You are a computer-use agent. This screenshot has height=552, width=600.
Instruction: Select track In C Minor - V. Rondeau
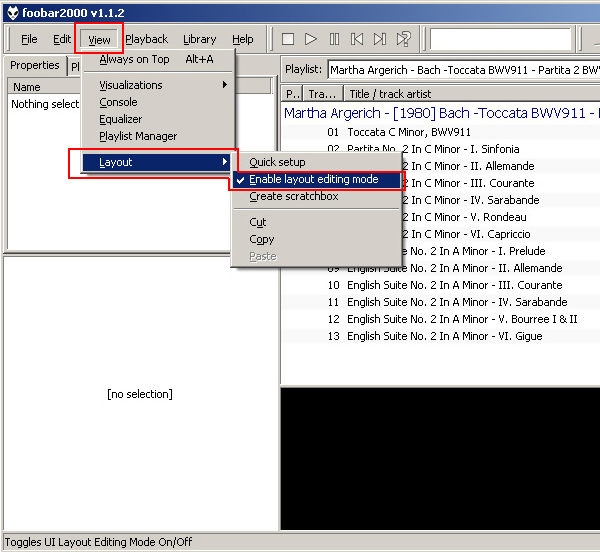501,217
